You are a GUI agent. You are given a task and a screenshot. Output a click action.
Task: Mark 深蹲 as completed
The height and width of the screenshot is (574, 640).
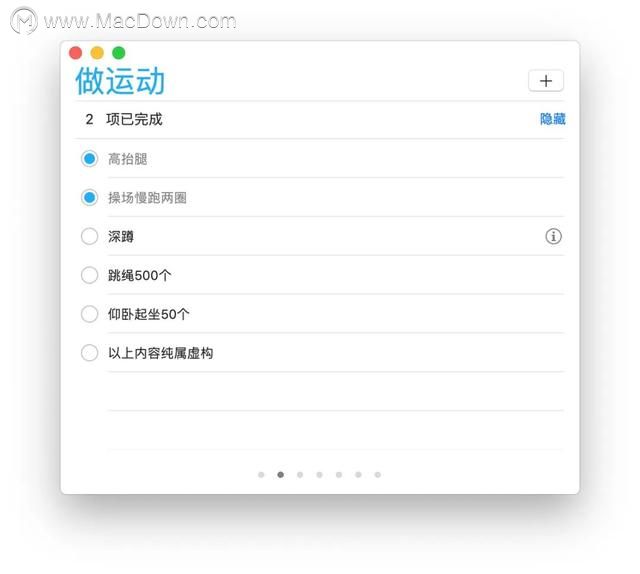89,236
